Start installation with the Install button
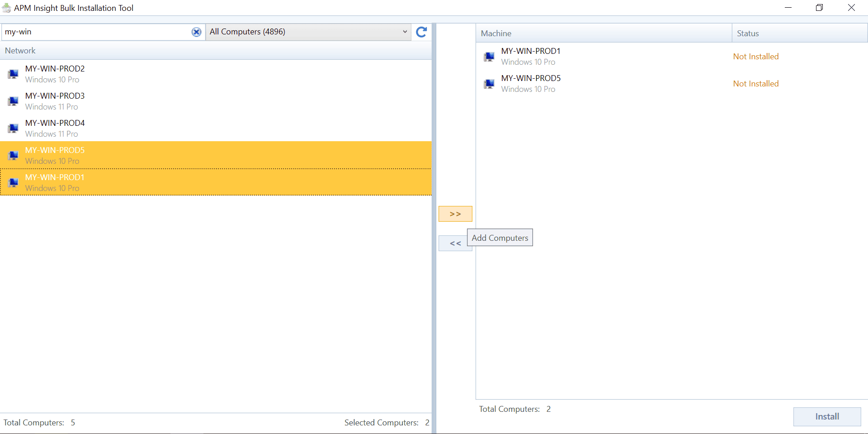Viewport: 868px width, 434px height. click(827, 417)
